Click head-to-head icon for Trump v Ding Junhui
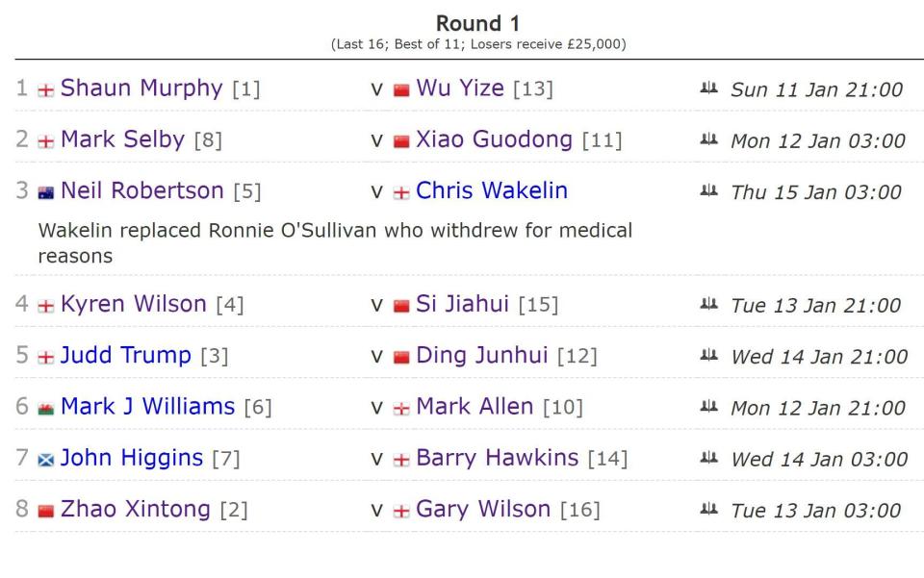 pos(709,356)
